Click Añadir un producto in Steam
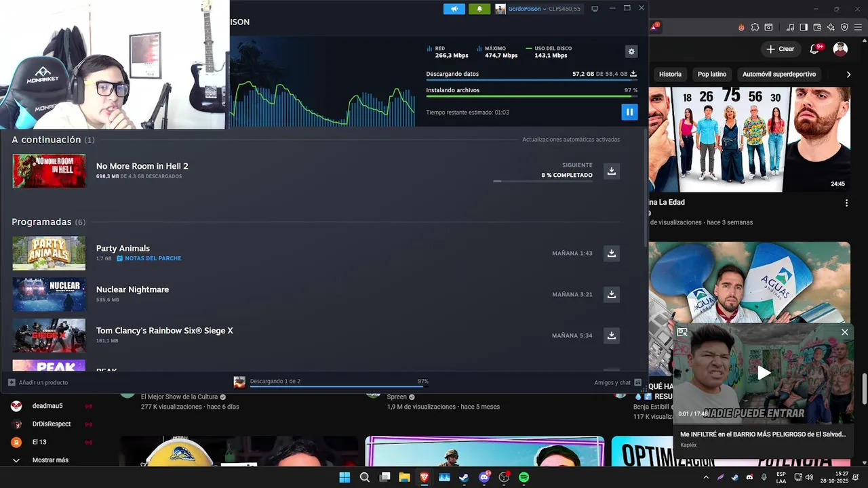 [x=38, y=382]
